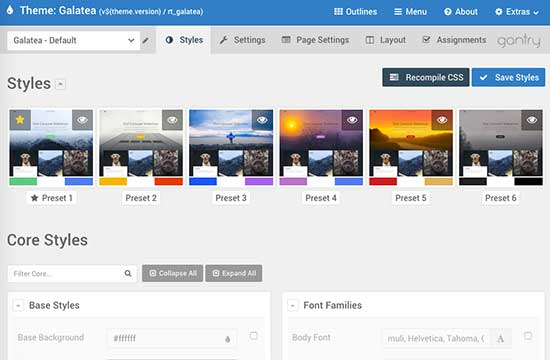Click the Expand All button
Image resolution: width=550 pixels, height=360 pixels.
[x=234, y=273]
